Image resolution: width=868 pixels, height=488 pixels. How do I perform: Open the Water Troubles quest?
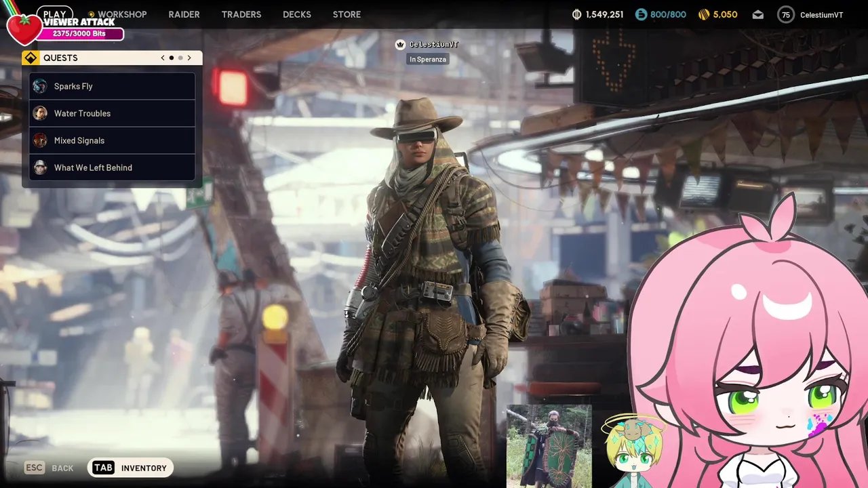pos(112,113)
